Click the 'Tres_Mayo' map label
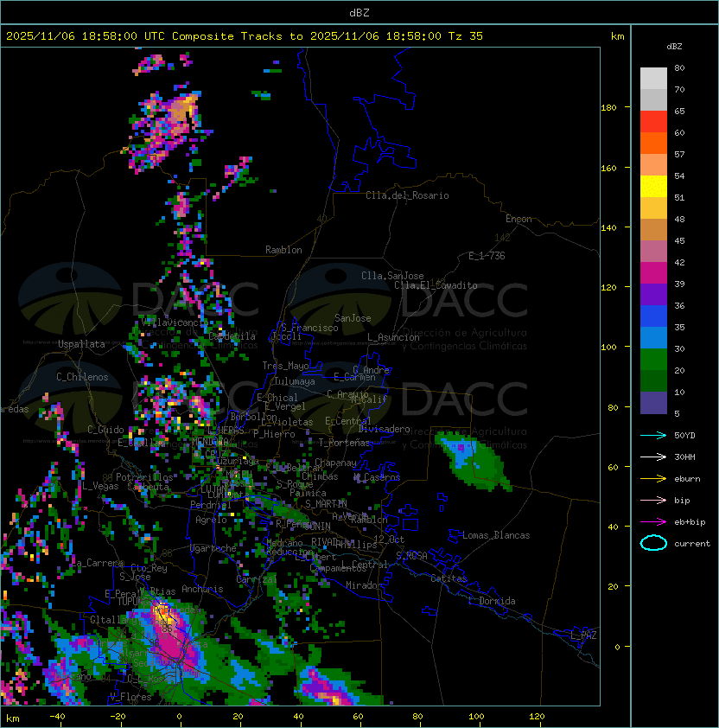This screenshot has width=719, height=728. pyautogui.click(x=285, y=366)
